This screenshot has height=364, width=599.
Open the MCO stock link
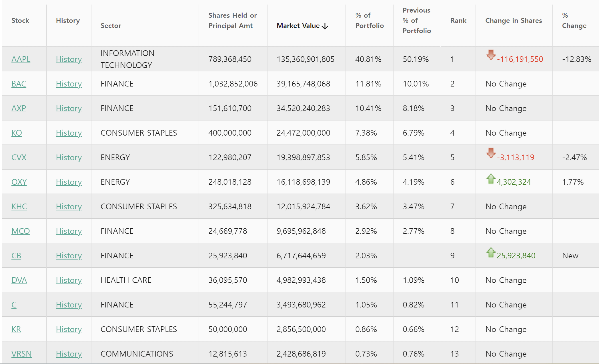point(21,231)
